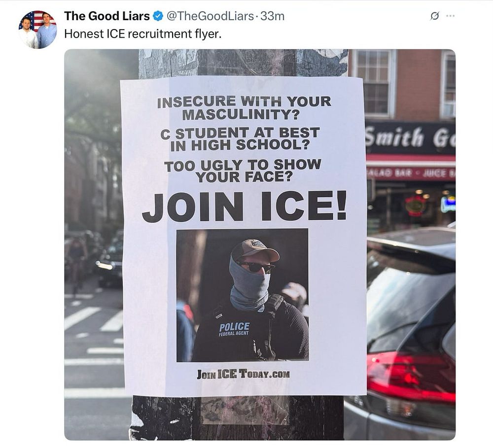Click the masked agent photo on the flyer
This screenshot has width=493, height=448.
243,295
